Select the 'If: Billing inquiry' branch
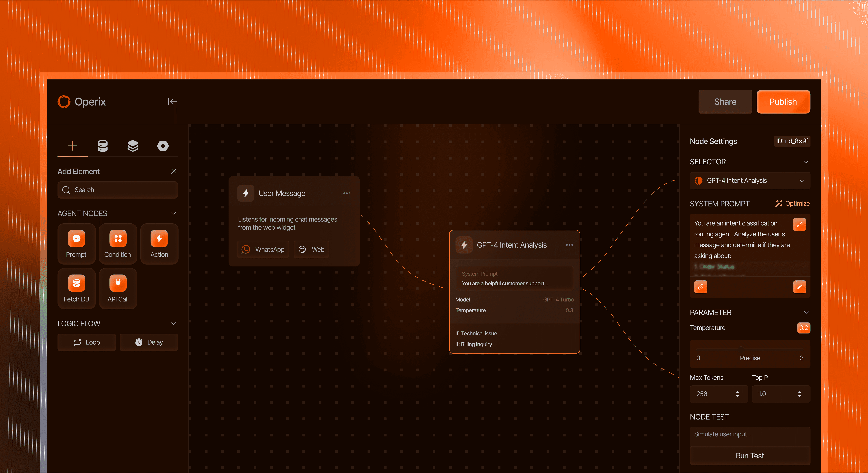The height and width of the screenshot is (473, 868). 474,345
